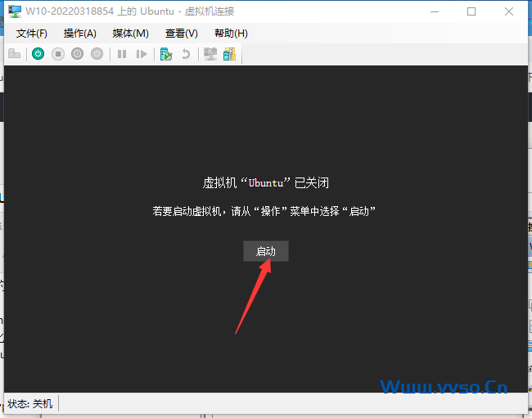This screenshot has width=532, height=418.
Task: Click the window title bar app icon
Action: pos(15,11)
